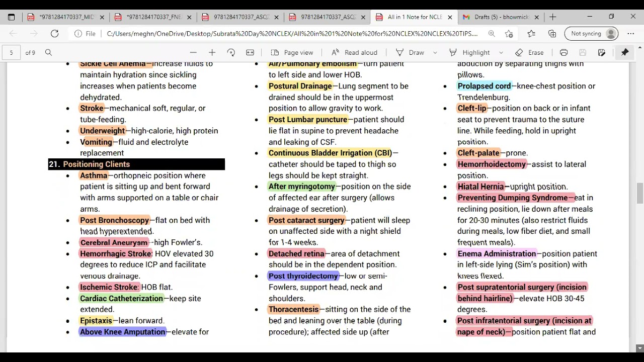Screen dimensions: 644x362
Task: Click the highlighted term Post cataract surgery
Action: 306,220
